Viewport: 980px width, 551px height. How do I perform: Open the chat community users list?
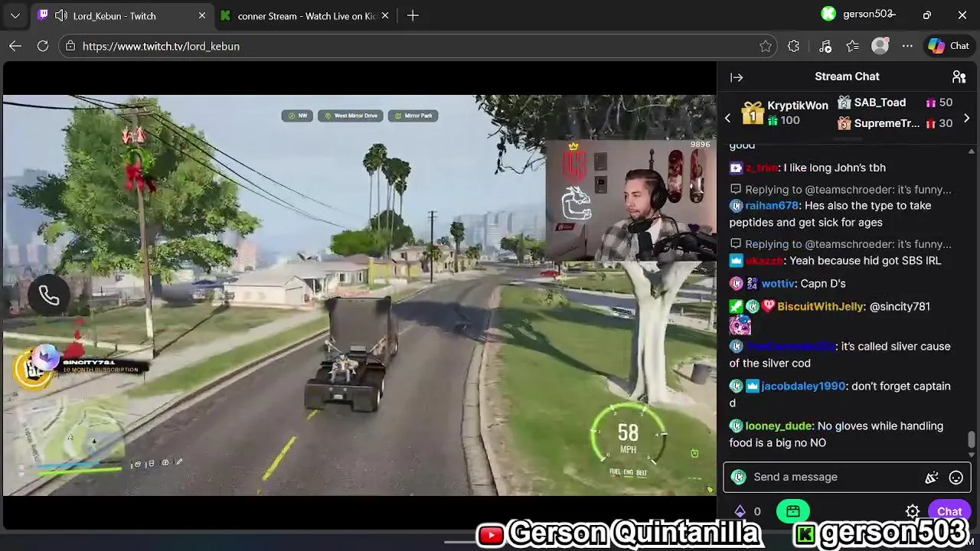[959, 77]
